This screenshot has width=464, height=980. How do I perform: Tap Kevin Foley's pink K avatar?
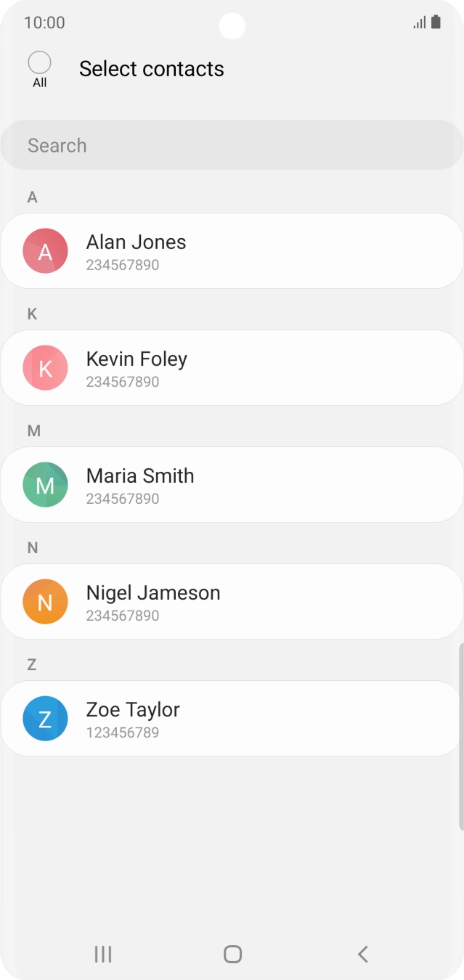(x=45, y=368)
